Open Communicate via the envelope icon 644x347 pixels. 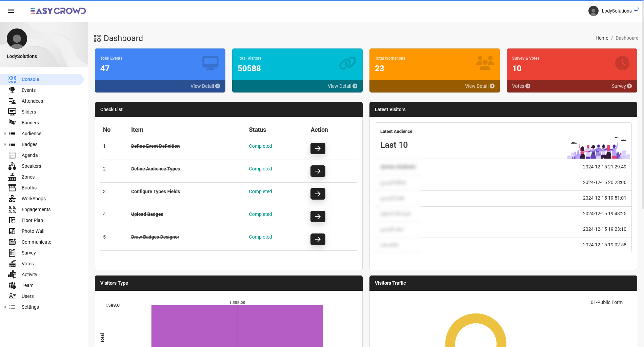click(x=12, y=242)
